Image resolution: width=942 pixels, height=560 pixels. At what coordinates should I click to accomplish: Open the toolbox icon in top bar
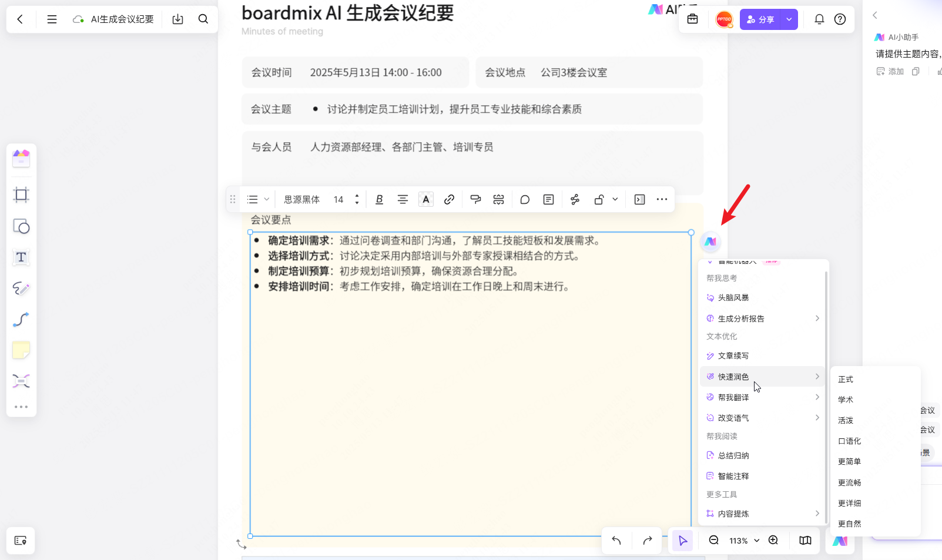[x=693, y=19]
